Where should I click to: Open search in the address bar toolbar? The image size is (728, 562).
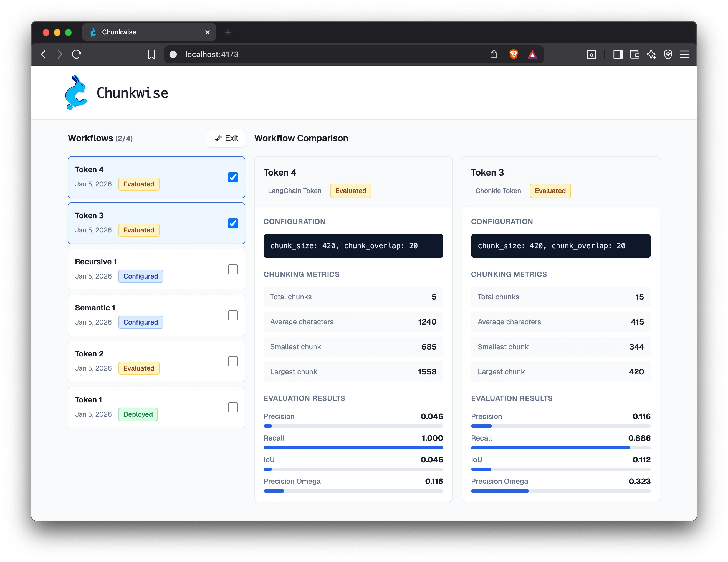coord(591,54)
